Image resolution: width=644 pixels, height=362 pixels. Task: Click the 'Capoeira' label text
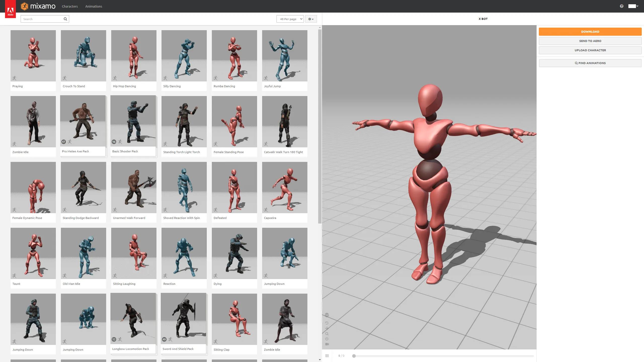click(x=270, y=218)
